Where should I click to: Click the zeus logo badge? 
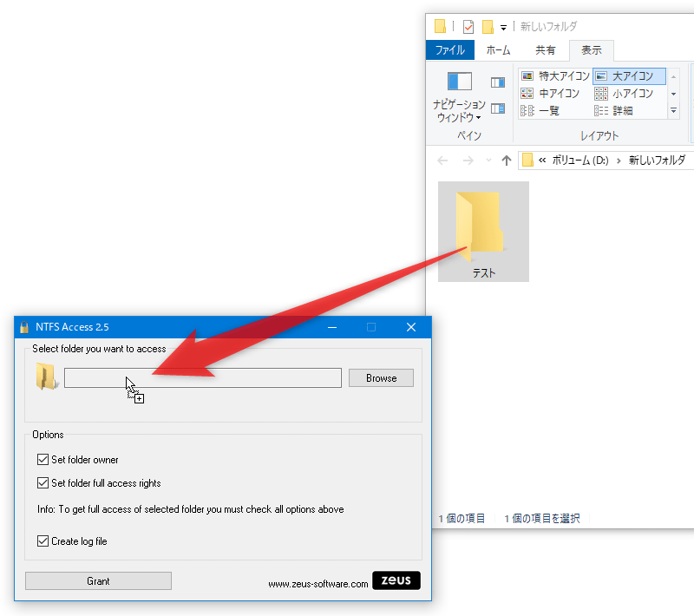pos(396,580)
